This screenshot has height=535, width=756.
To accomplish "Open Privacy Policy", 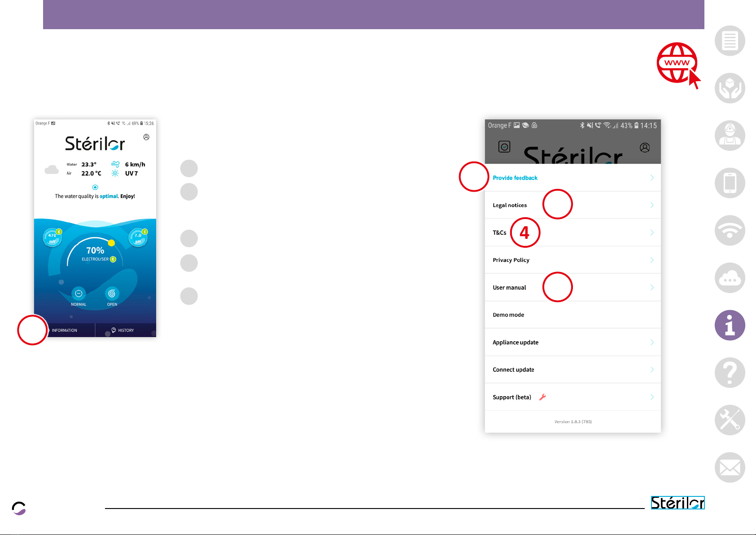I will [573, 260].
